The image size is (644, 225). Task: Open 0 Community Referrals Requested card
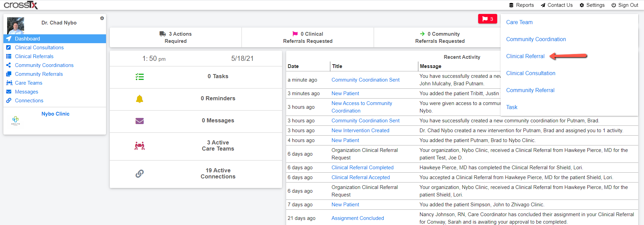pos(440,37)
